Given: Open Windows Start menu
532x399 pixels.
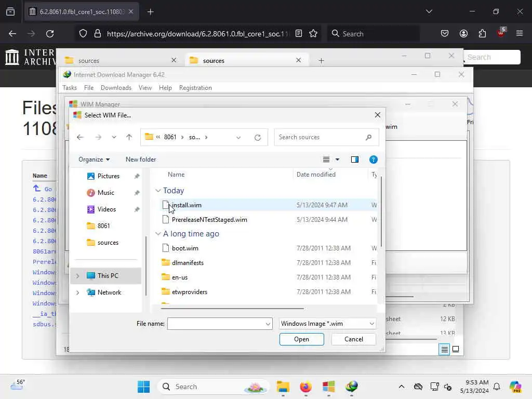Looking at the screenshot, I should pos(143,387).
